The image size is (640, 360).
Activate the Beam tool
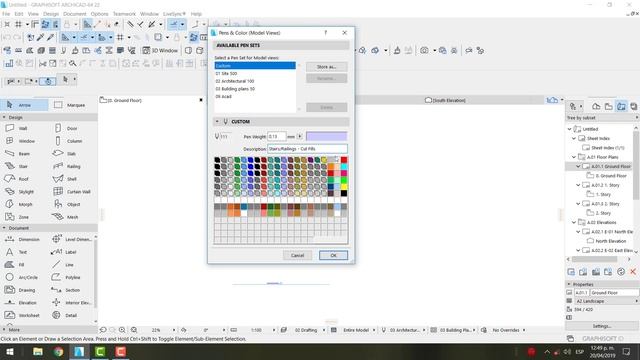tap(18, 153)
